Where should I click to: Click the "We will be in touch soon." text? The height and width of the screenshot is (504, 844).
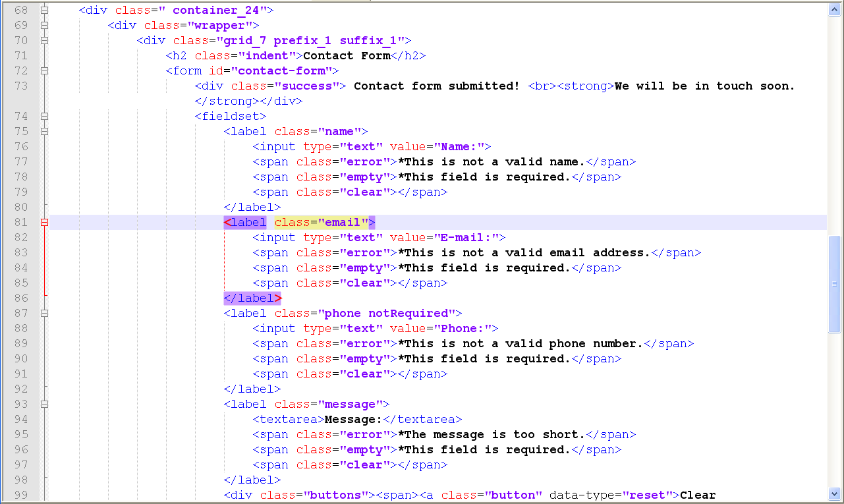[x=704, y=86]
